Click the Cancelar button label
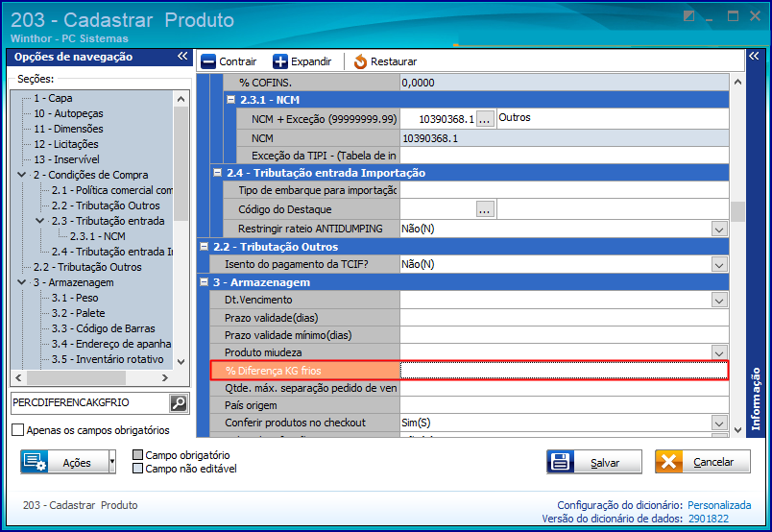Viewport: 772px width, 532px height. [713, 462]
